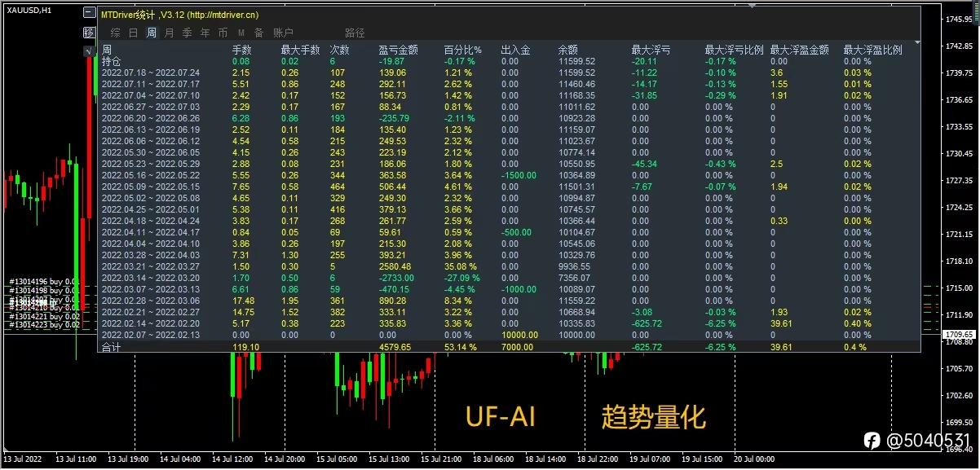Image resolution: width=980 pixels, height=470 pixels.
Task: Switch to the 综 summary tab
Action: pos(115,33)
